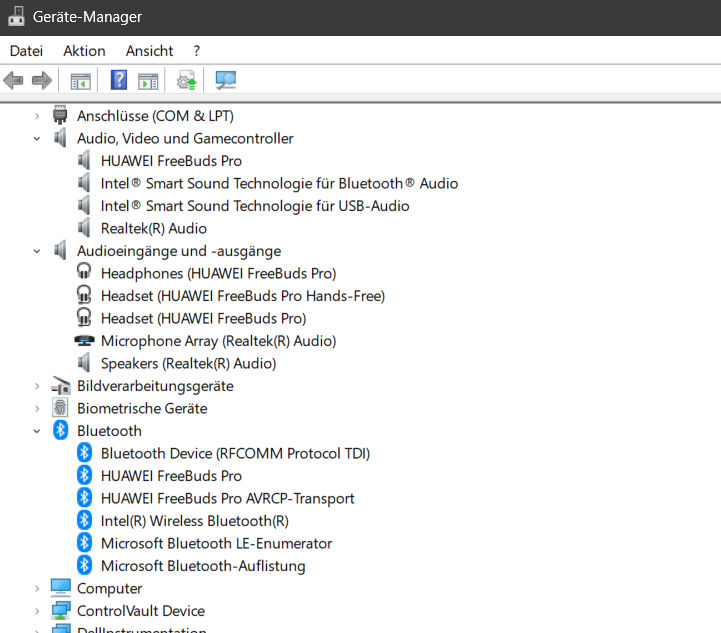Open the Ansicht menu
This screenshot has width=721, height=633.
[149, 51]
